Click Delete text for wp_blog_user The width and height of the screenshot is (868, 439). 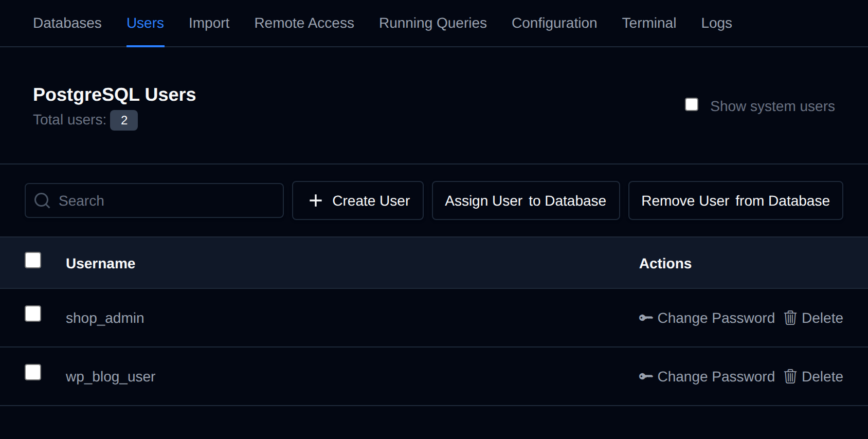pyautogui.click(x=822, y=376)
